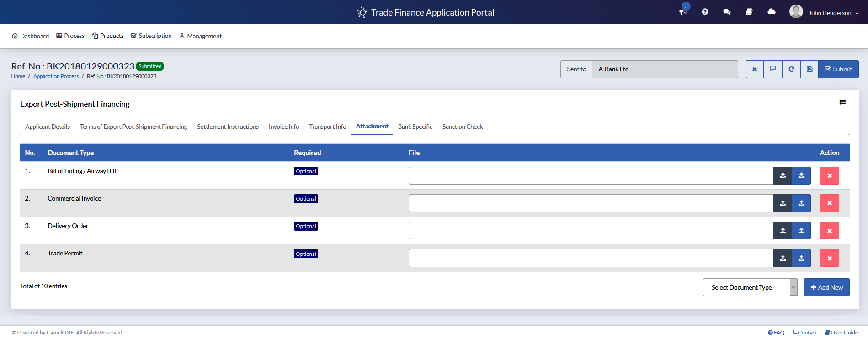The width and height of the screenshot is (868, 339).
Task: Click the Delivery Order file input field
Action: point(591,231)
